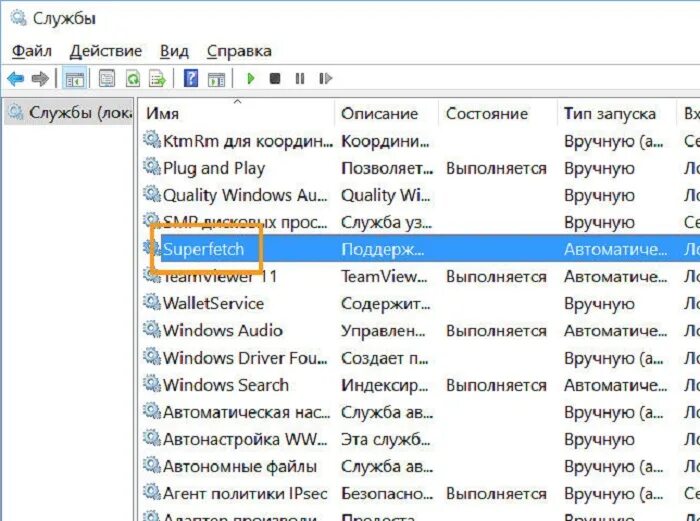Select Службы (локальные) tree node
This screenshot has height=521, width=700.
click(x=69, y=113)
